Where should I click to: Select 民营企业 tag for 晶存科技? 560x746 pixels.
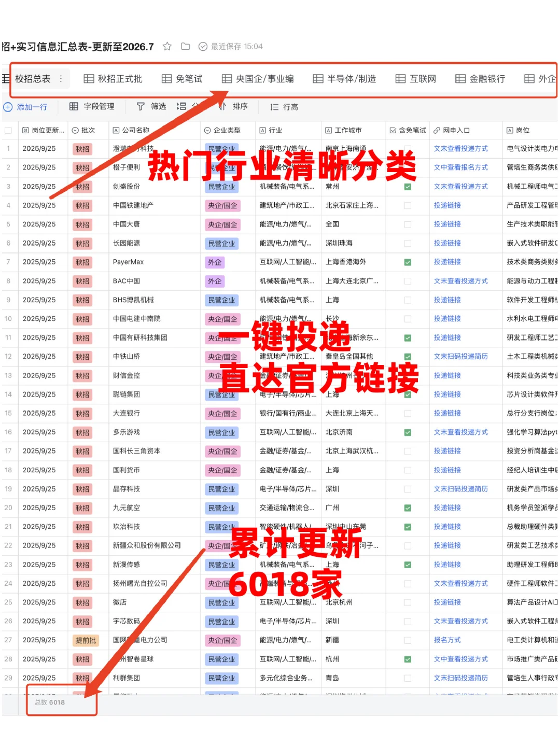(x=221, y=489)
